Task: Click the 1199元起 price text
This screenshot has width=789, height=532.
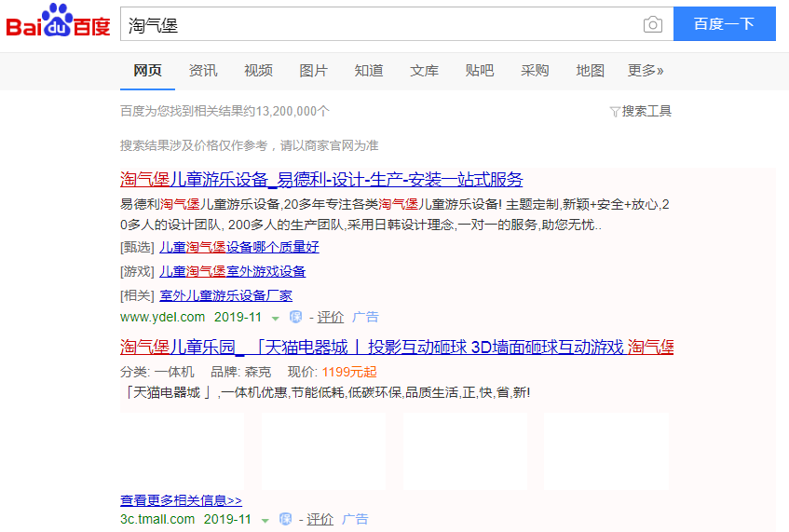Action: [349, 372]
